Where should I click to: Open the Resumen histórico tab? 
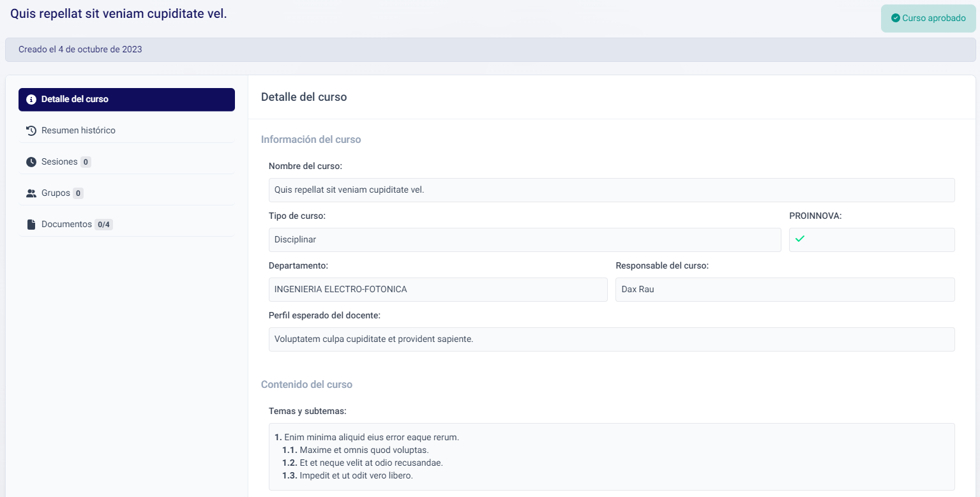pyautogui.click(x=78, y=131)
